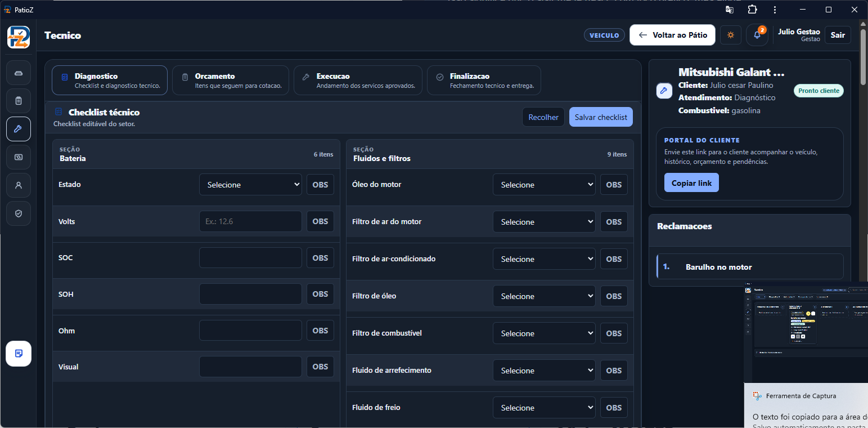Click the Voltar ao Pátio button
Image resolution: width=868 pixels, height=428 pixels.
[673, 35]
